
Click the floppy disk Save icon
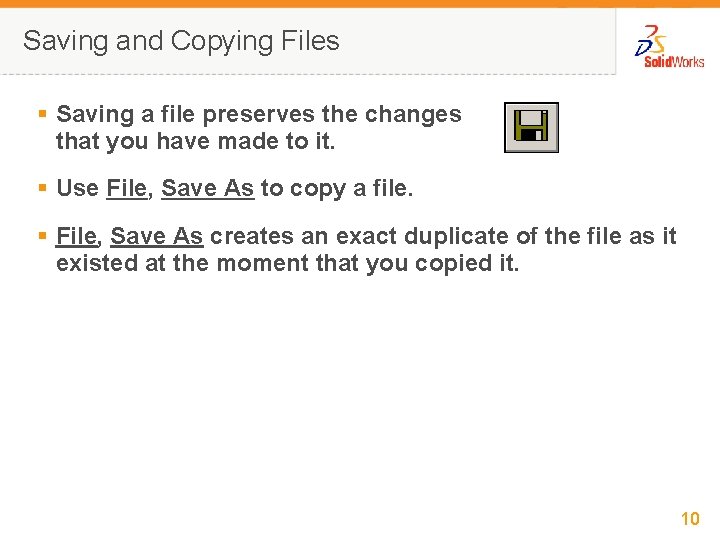[531, 127]
